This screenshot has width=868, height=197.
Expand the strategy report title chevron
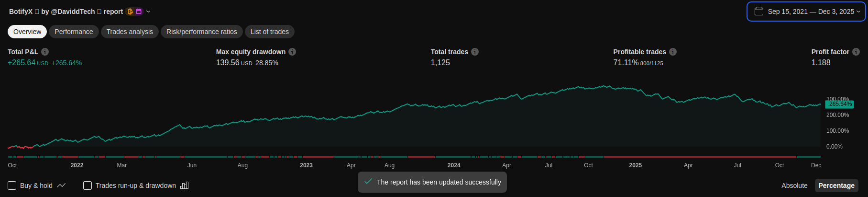[148, 12]
